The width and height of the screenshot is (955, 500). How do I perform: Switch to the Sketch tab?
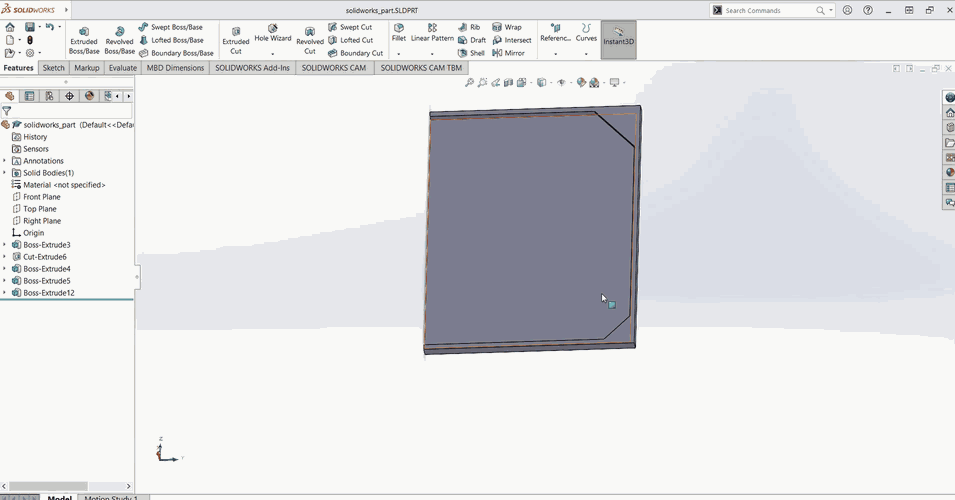coord(54,68)
